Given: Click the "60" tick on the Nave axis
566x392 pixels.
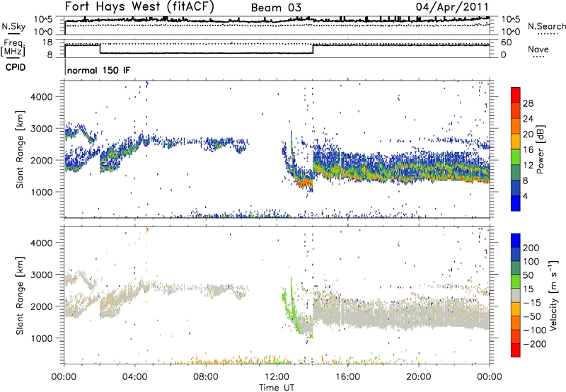Looking at the screenshot, I should pyautogui.click(x=507, y=42).
